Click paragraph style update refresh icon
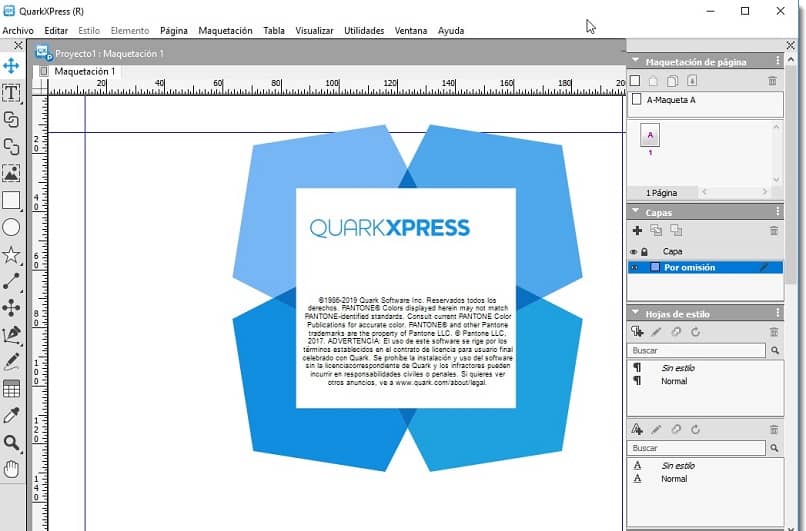 695,332
